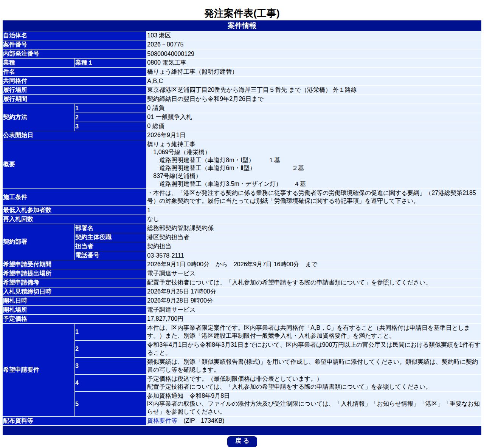Viewport: 484px width, 448px height.
Task: Click the value 01 一般競争入札
Action: pyautogui.click(x=169, y=117)
